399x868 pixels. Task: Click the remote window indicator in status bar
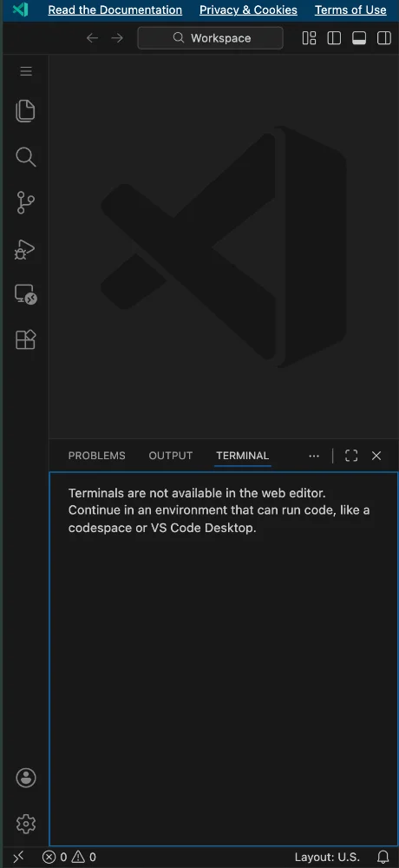(x=17, y=857)
